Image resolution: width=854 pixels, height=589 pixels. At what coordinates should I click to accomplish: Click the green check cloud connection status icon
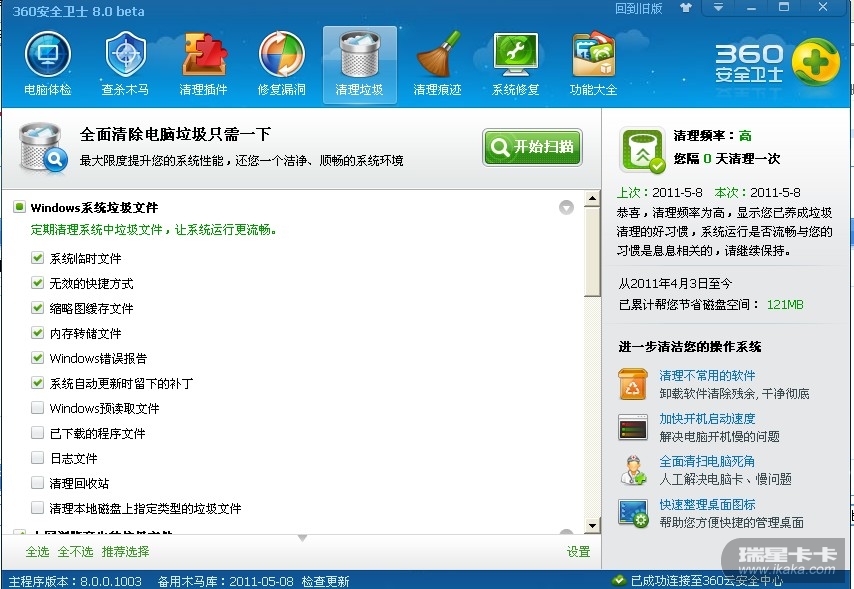tap(618, 580)
